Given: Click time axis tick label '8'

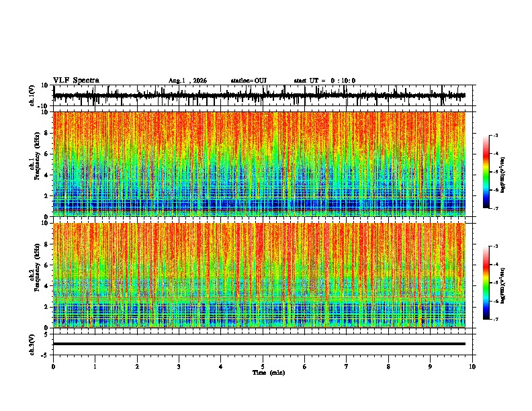Looking at the screenshot, I should [388, 367].
